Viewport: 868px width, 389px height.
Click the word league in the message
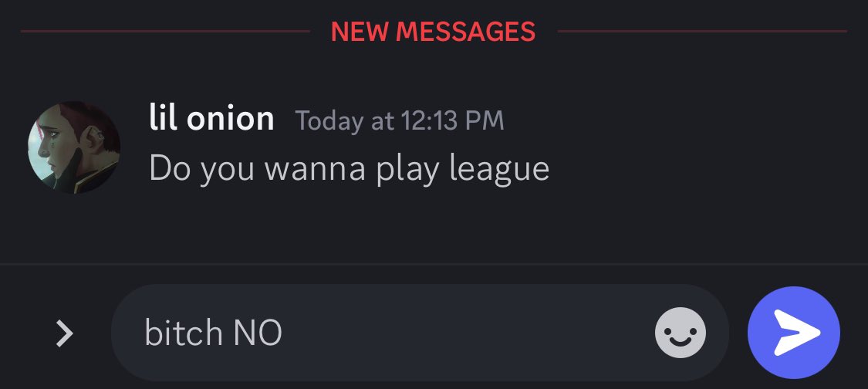[499, 169]
